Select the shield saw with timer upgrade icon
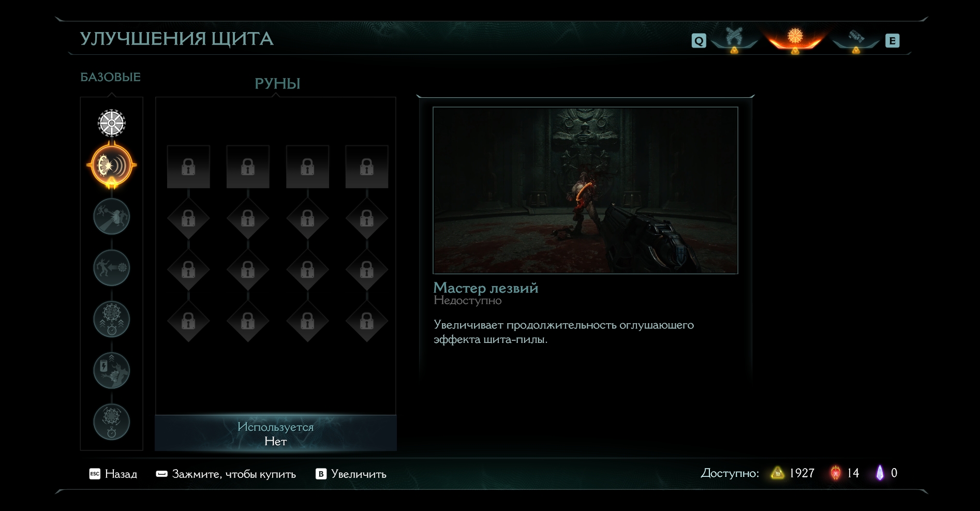Viewport: 980px width, 511px height. tap(111, 319)
